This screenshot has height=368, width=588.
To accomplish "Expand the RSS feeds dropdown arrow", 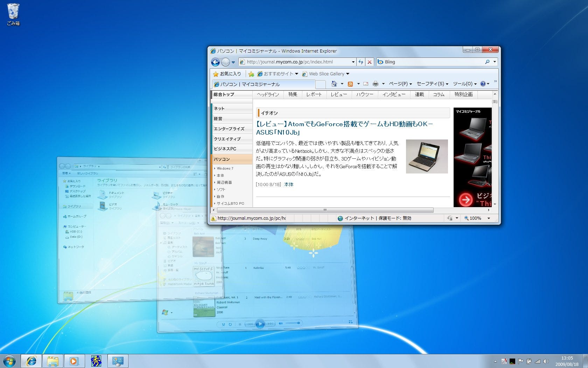I will (x=358, y=84).
